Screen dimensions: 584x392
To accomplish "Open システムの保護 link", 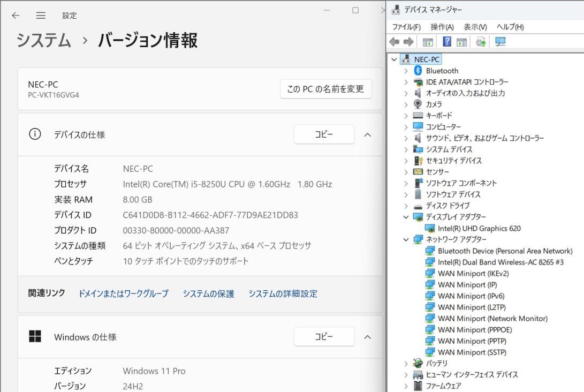I will 209,293.
